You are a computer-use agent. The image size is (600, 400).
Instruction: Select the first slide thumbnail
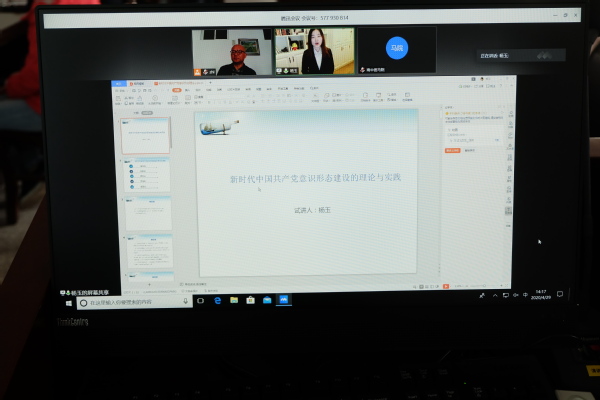[145, 135]
